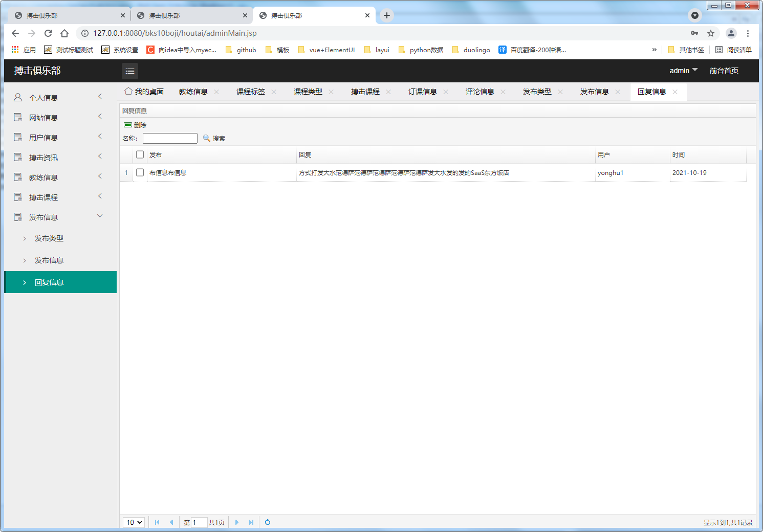Expand 搏击课程 sidebar menu
Viewport: 763px width, 532px height.
click(x=100, y=196)
